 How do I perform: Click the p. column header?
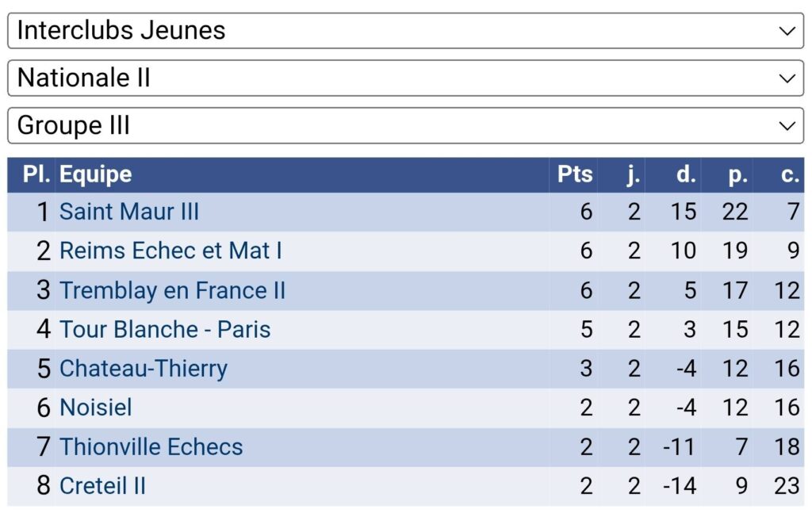click(x=737, y=174)
